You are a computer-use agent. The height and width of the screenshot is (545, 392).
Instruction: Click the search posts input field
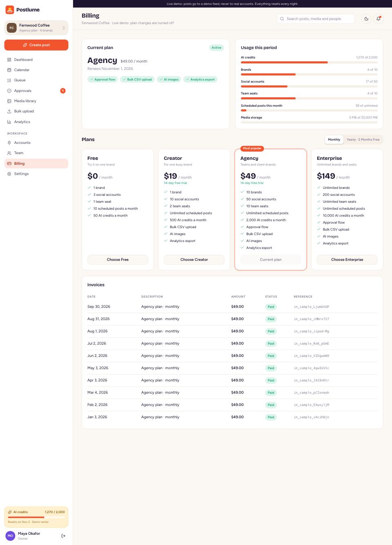(x=316, y=19)
